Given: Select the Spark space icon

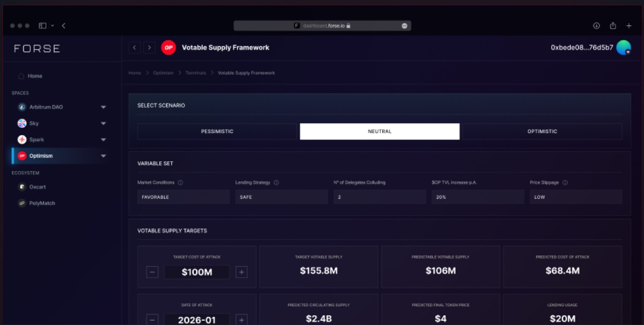Looking at the screenshot, I should [x=22, y=139].
